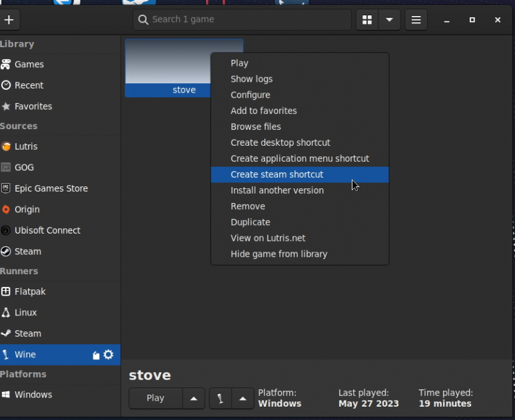Viewport: 515px width, 420px height.
Task: Choose Browse files
Action: click(300, 126)
